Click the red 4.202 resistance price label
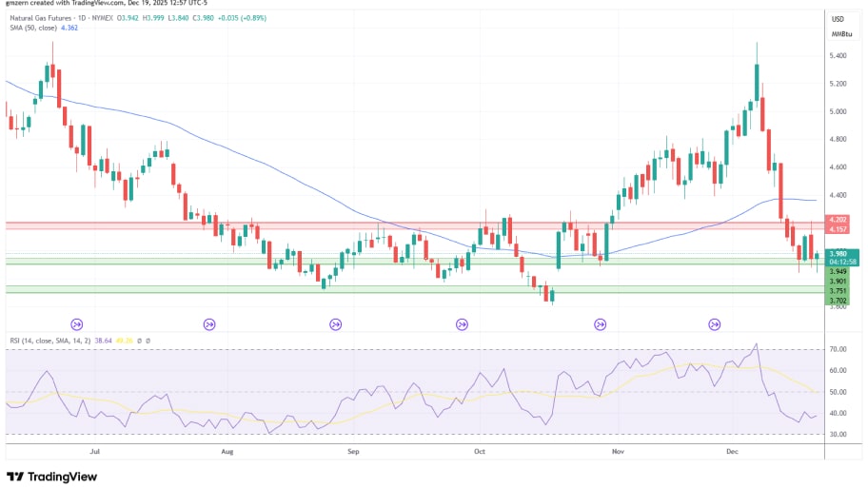868x488 pixels. click(x=838, y=220)
